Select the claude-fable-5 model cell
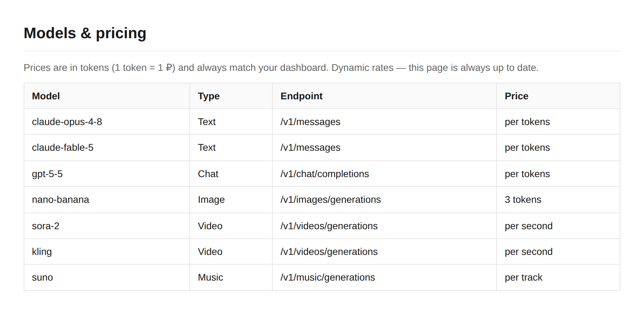The height and width of the screenshot is (316, 644). click(x=107, y=148)
